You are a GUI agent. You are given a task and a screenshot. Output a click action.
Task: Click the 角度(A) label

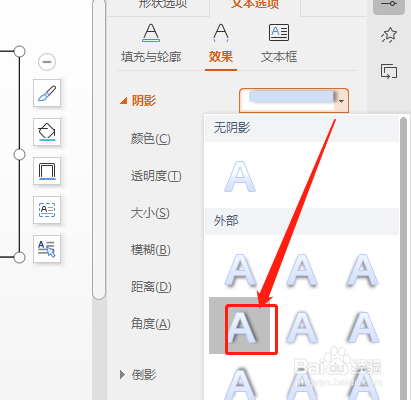coord(151,324)
